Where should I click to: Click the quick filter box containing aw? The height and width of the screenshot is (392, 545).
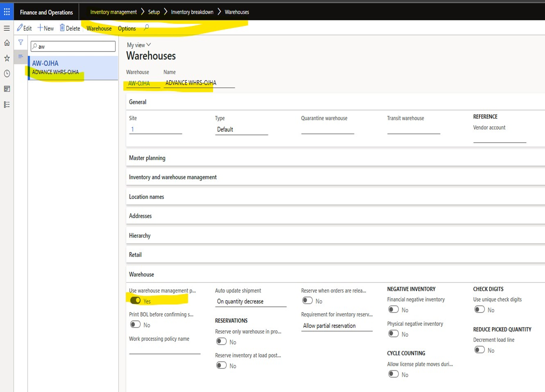[73, 46]
